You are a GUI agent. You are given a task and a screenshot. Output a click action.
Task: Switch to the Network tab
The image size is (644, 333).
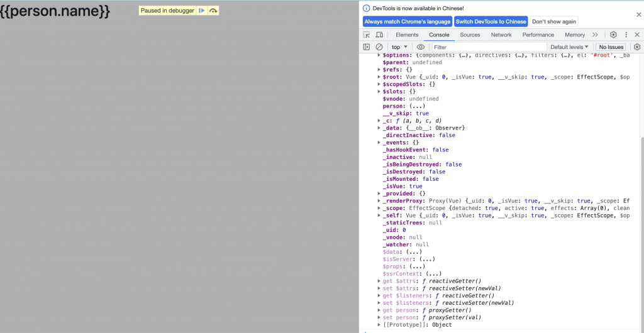click(501, 35)
